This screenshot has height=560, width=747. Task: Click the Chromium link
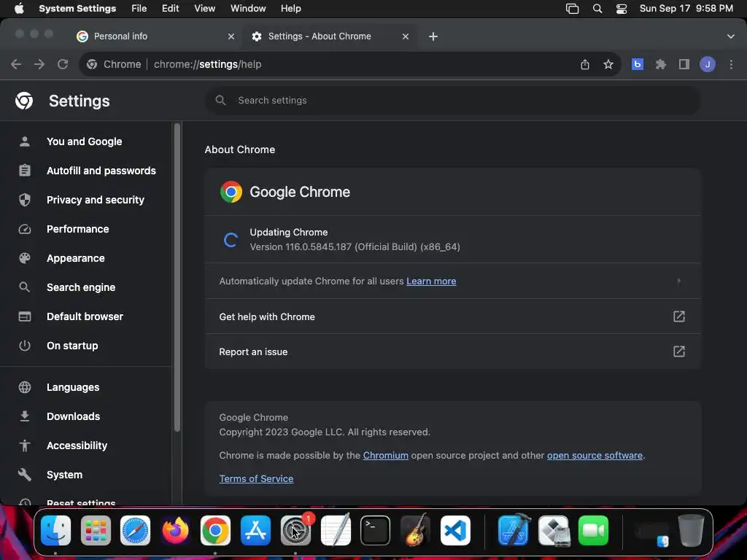pyautogui.click(x=385, y=455)
